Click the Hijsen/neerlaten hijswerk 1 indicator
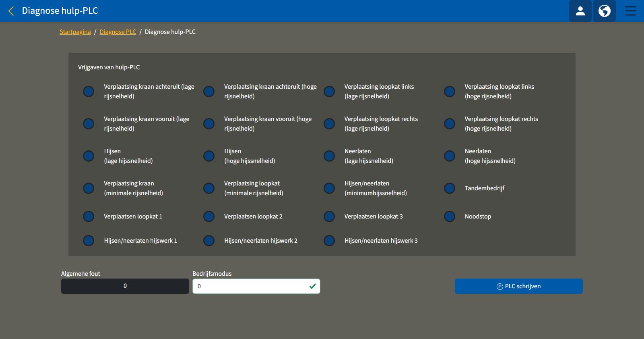 (x=89, y=241)
